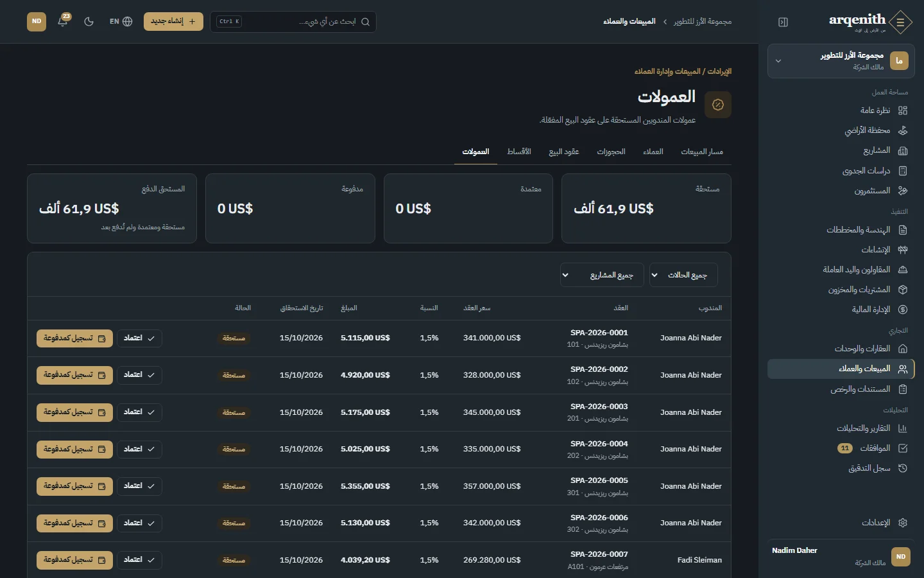Viewport: 924px width, 578px height.
Task: Open المشتريات والمخزون sidebar item
Action: tap(841, 290)
